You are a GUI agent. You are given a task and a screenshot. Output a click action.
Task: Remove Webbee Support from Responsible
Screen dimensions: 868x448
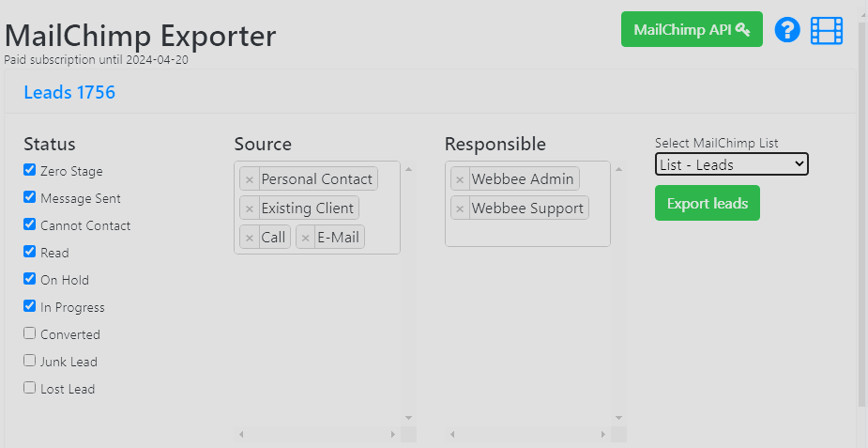pyautogui.click(x=460, y=209)
